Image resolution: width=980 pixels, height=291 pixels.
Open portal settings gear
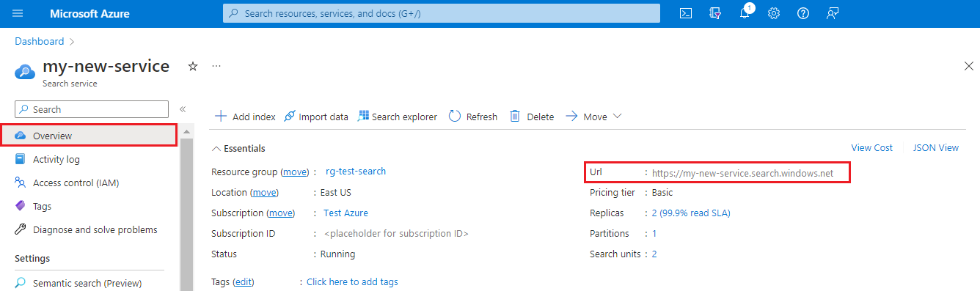click(773, 13)
